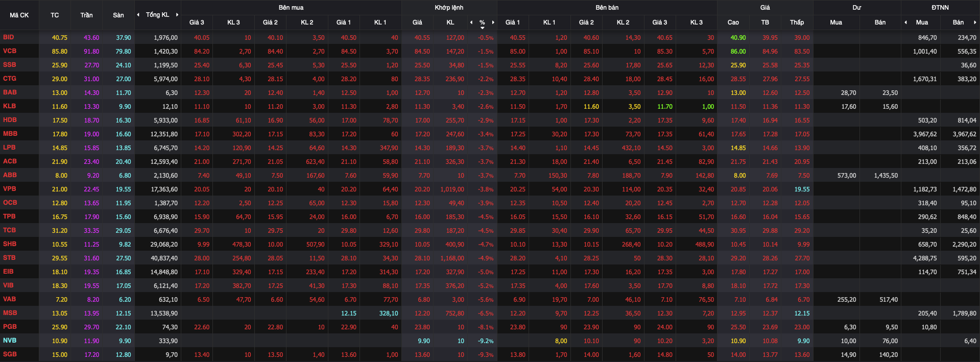Click VCB's high price 86.00
This screenshot has width=980, height=362.
[738, 52]
